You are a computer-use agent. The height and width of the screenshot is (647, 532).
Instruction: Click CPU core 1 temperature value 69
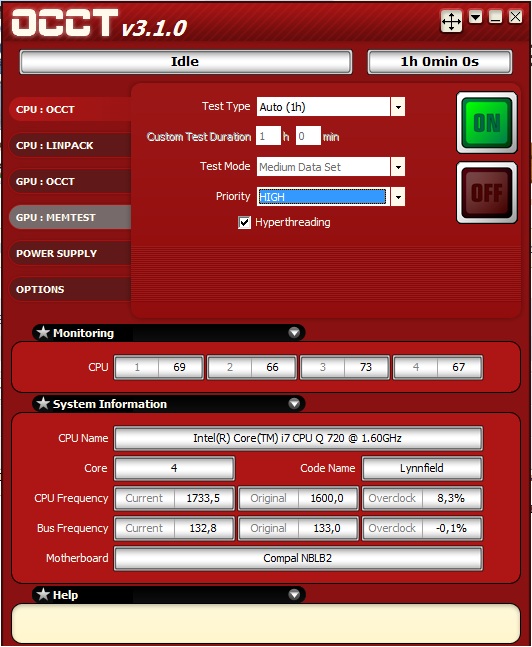[x=180, y=367]
